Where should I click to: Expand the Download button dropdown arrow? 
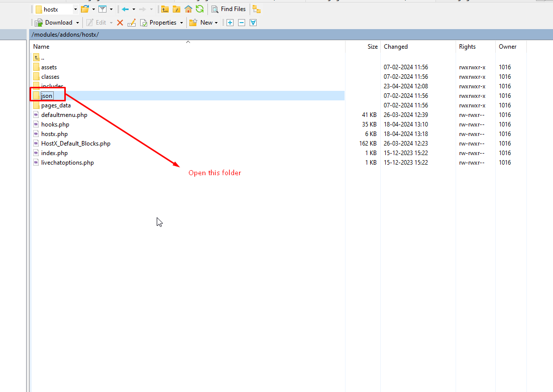(78, 23)
